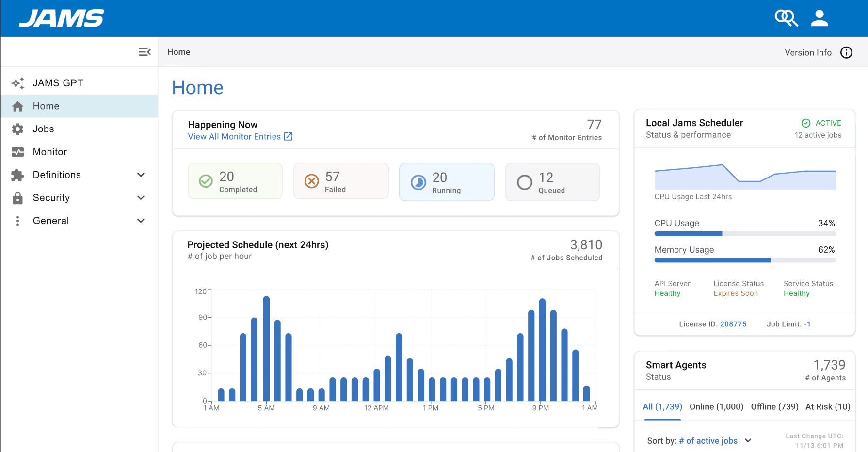
Task: Click the external link icon beside Monitor Entries
Action: point(288,136)
